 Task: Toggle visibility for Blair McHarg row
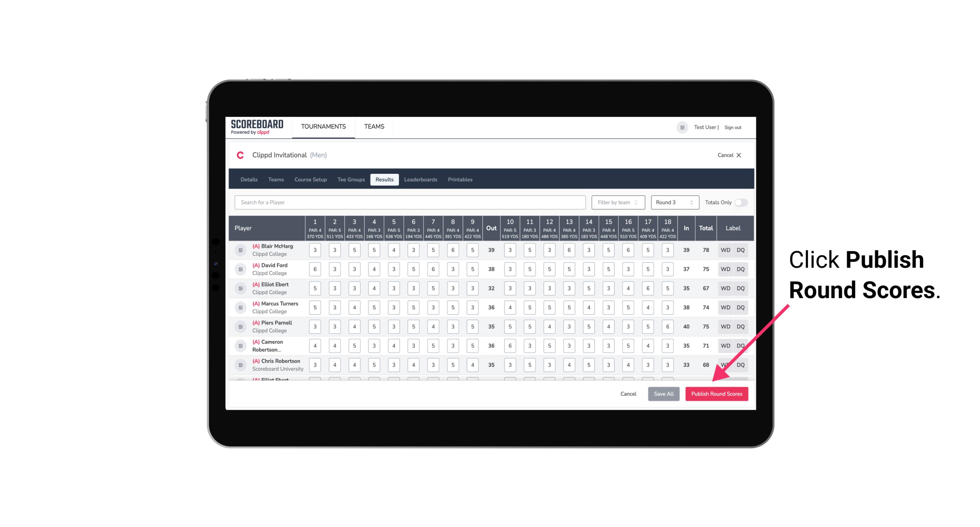click(240, 250)
